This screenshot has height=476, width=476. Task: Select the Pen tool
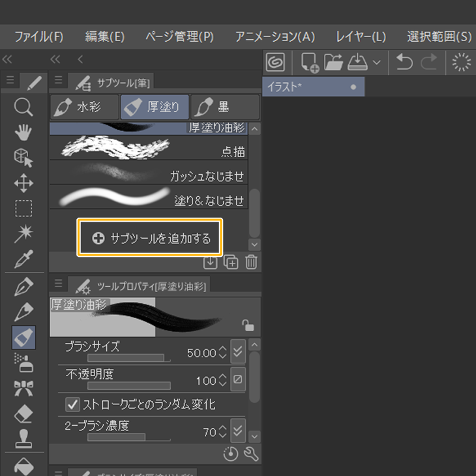pos(23,286)
